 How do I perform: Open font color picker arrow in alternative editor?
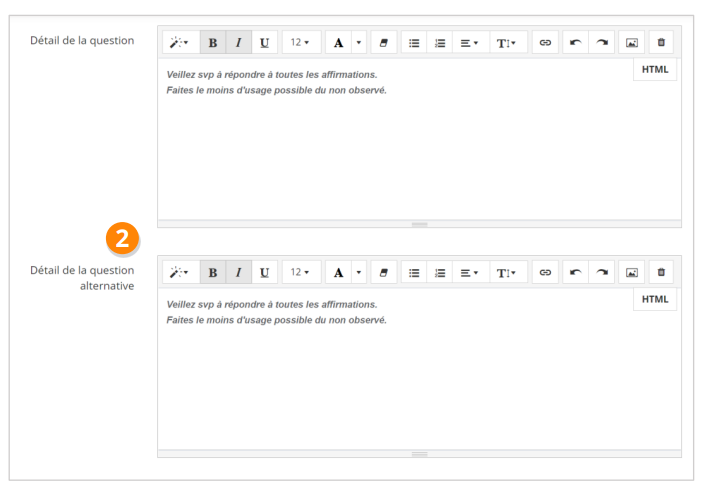pyautogui.click(x=359, y=272)
